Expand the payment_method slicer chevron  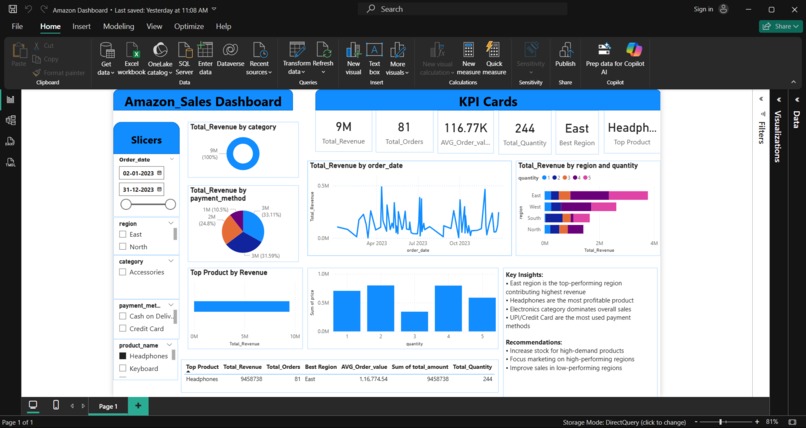pos(171,305)
